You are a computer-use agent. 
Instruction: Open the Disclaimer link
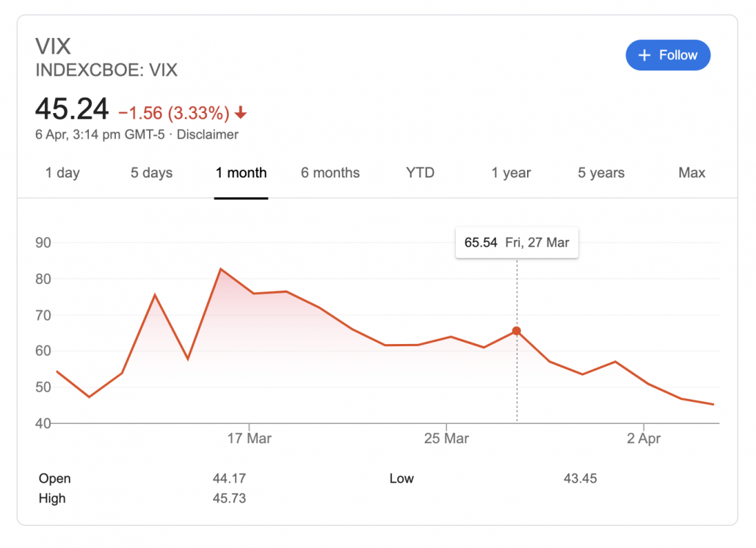tap(208, 134)
